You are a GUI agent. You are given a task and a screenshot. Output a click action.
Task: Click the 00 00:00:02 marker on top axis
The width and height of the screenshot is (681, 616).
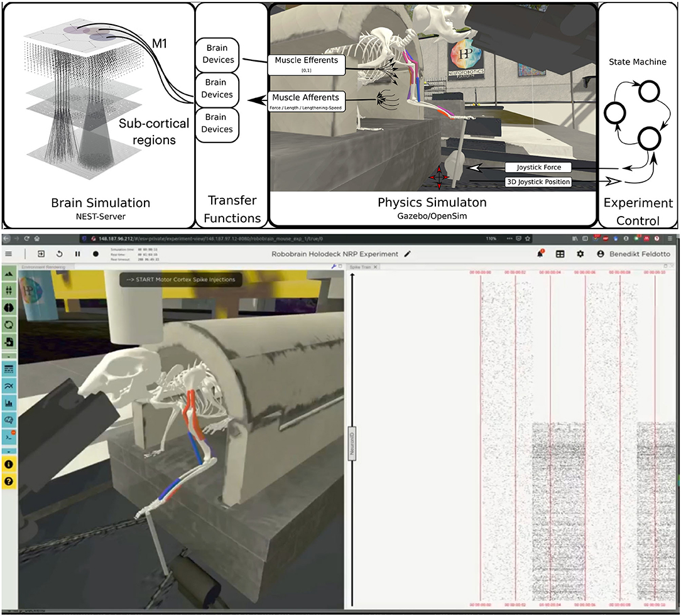point(515,272)
